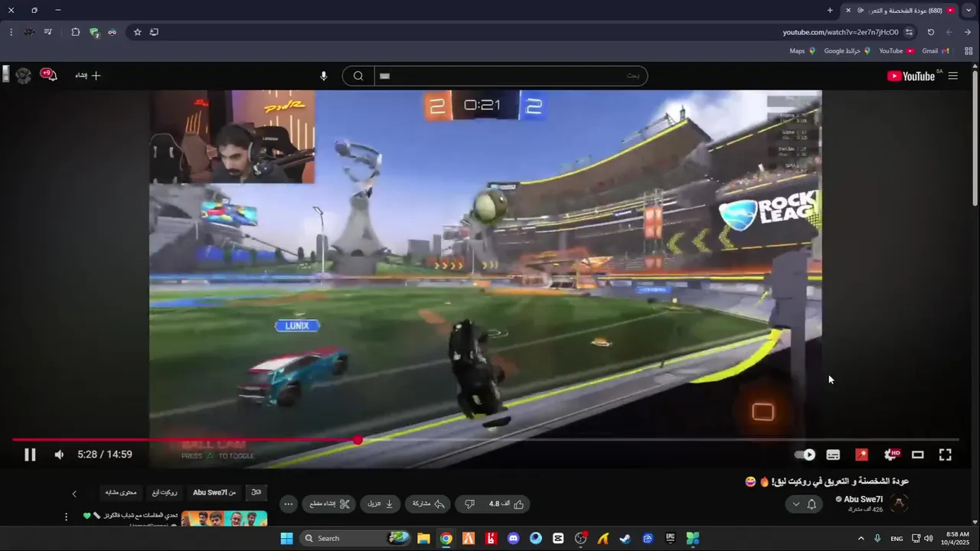The width and height of the screenshot is (980, 551).
Task: Seek on the red video progress bar
Action: 185,439
